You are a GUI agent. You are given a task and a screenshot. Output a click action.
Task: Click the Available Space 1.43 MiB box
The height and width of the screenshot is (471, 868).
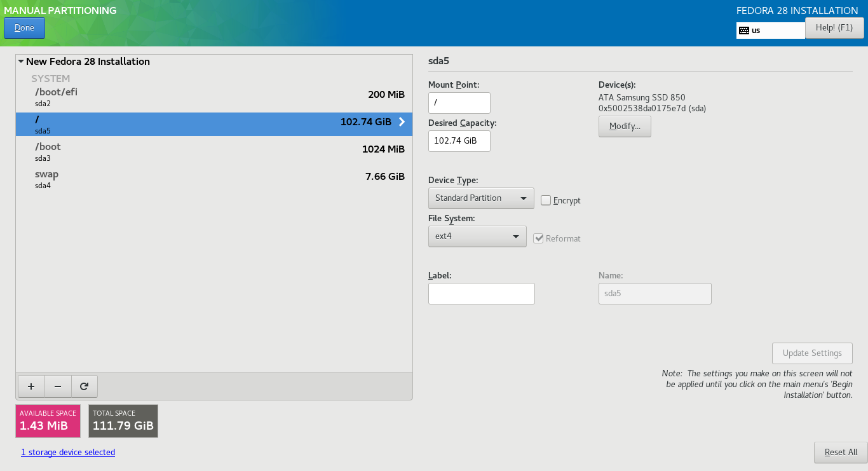(x=48, y=421)
